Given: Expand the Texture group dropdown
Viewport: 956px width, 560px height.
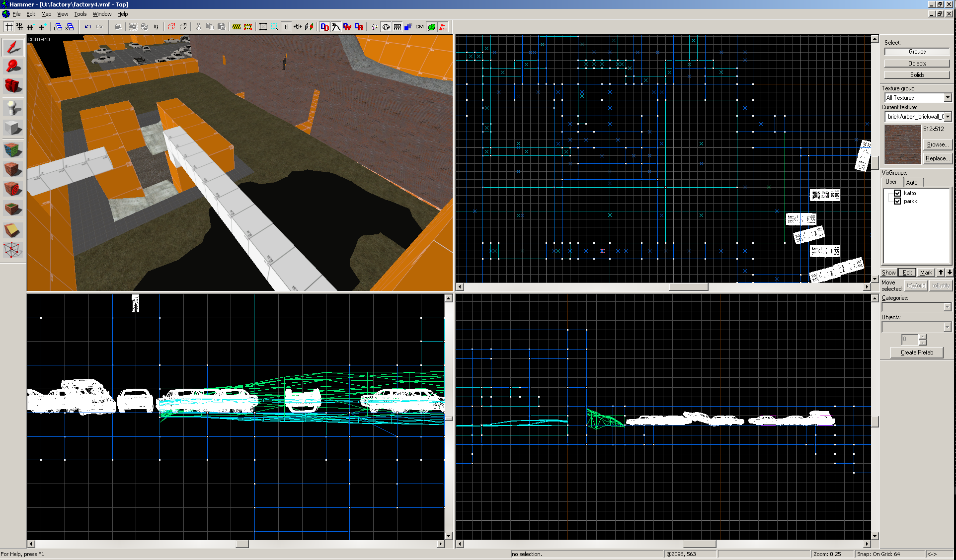Looking at the screenshot, I should (947, 98).
